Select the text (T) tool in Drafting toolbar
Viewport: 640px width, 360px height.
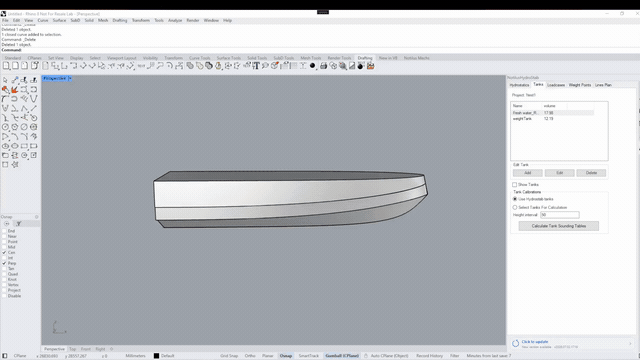pyautogui.click(x=256, y=66)
